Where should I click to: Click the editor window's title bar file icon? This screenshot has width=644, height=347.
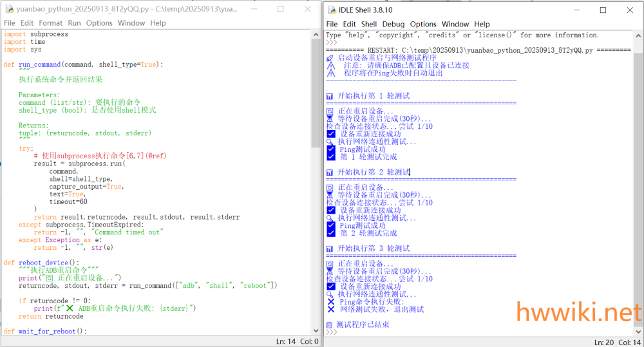(x=8, y=10)
